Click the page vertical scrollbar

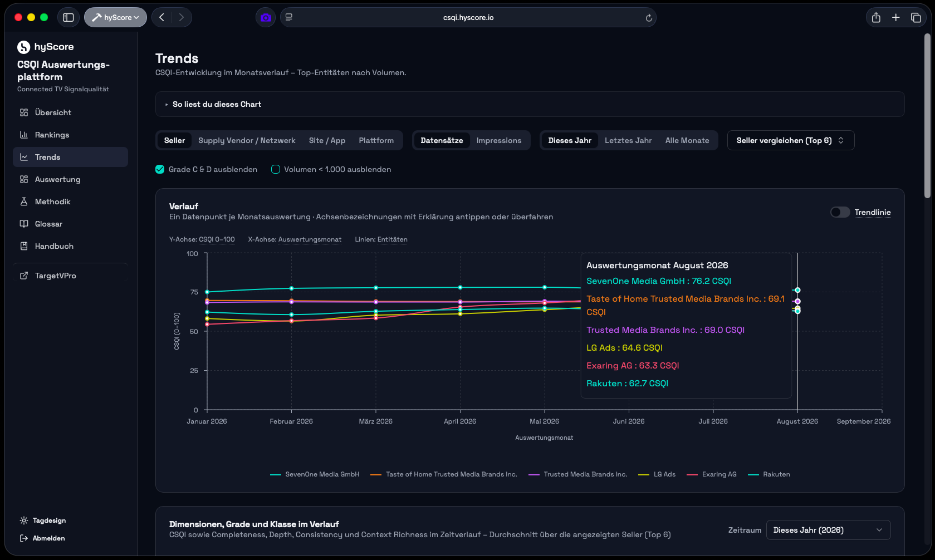927,115
